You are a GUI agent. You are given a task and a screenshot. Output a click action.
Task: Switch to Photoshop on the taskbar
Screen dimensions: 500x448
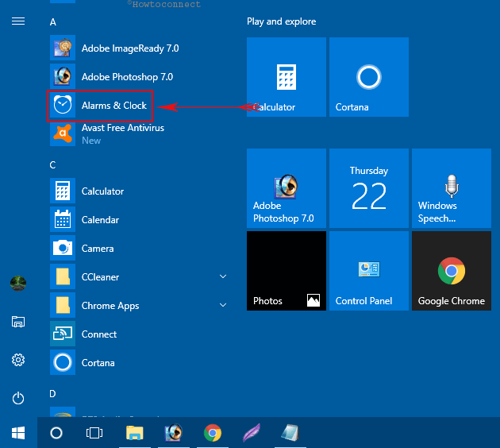pos(174,433)
